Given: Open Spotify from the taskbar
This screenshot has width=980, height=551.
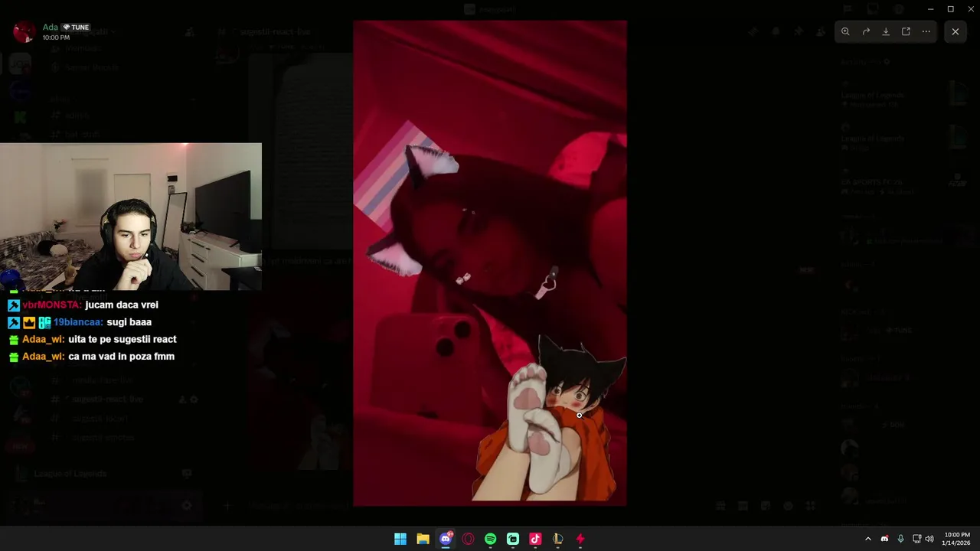Looking at the screenshot, I should pos(490,539).
